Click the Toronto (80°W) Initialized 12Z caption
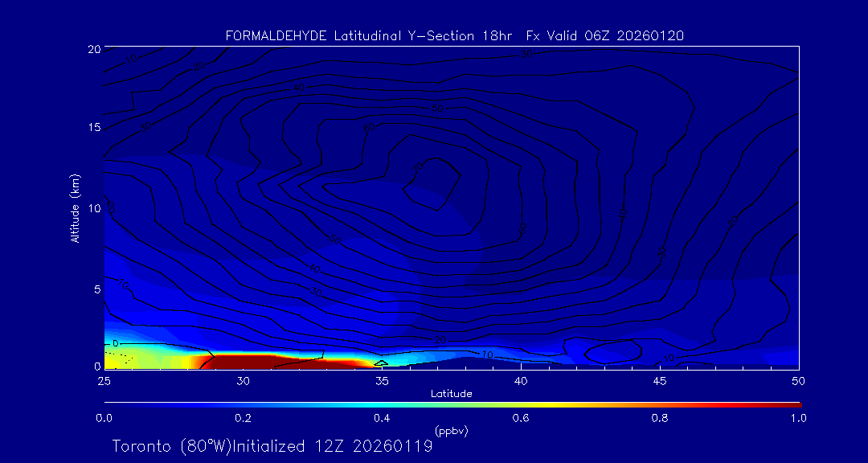The height and width of the screenshot is (463, 868). click(x=272, y=446)
